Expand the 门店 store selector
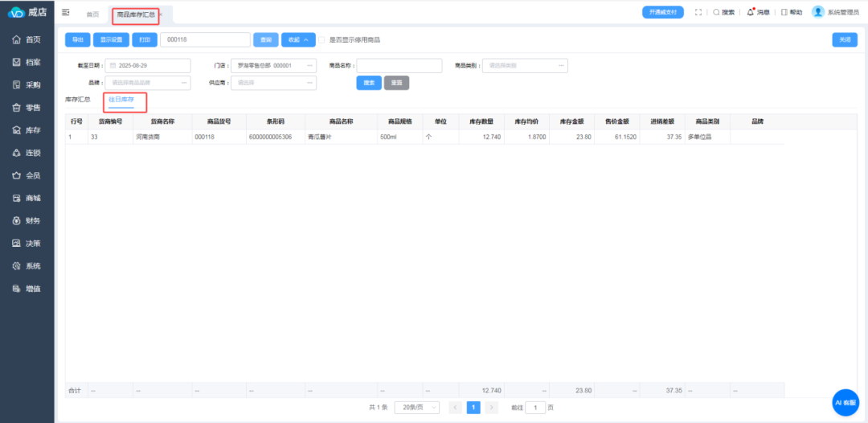This screenshot has width=868, height=423. point(273,66)
